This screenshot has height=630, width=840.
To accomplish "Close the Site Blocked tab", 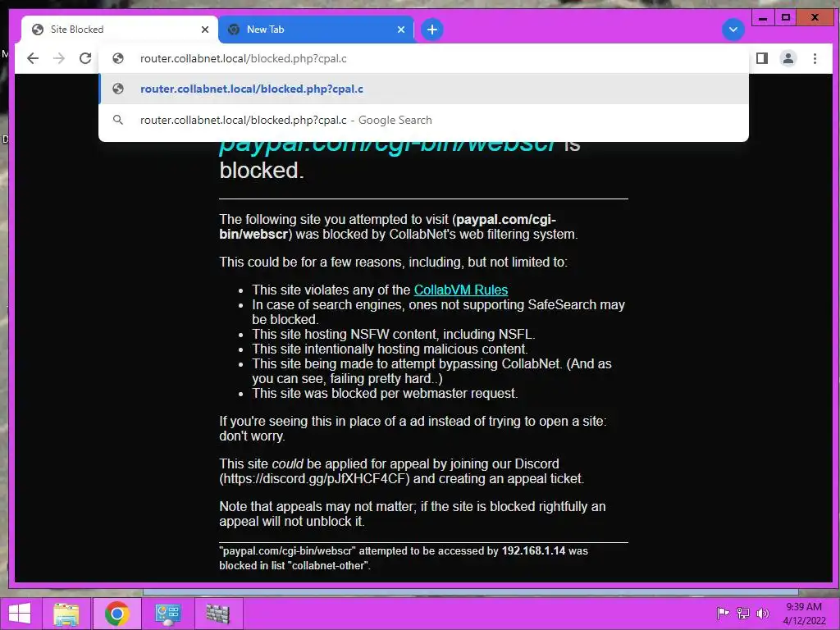I will (204, 30).
